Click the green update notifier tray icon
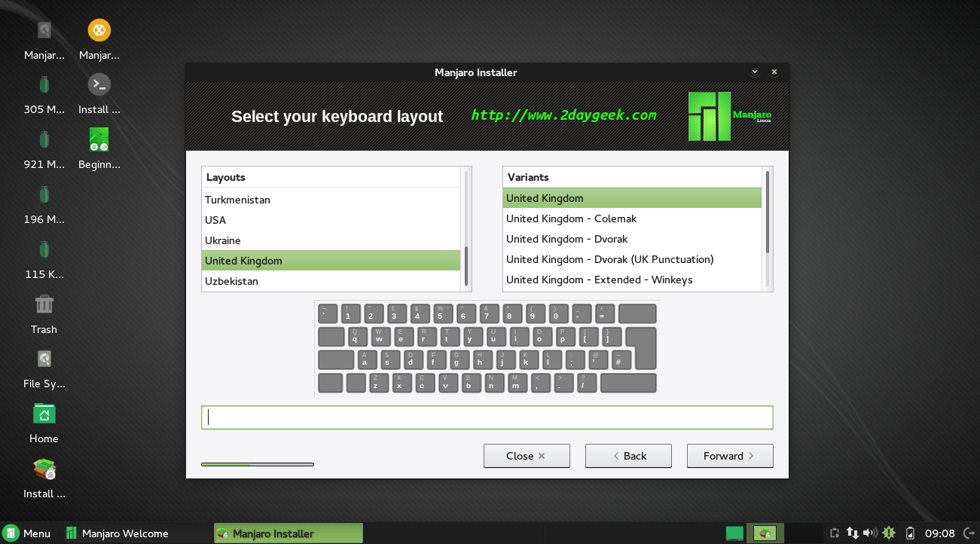This screenshot has height=544, width=980. tap(889, 533)
